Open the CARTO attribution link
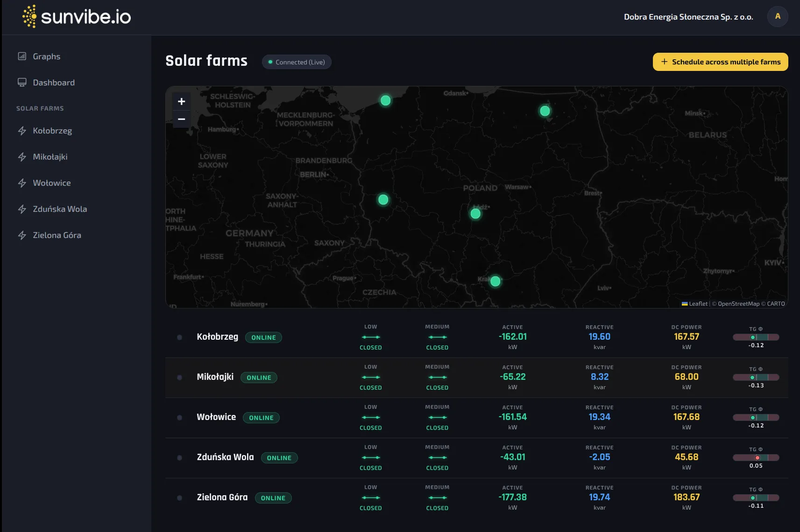 pyautogui.click(x=776, y=304)
